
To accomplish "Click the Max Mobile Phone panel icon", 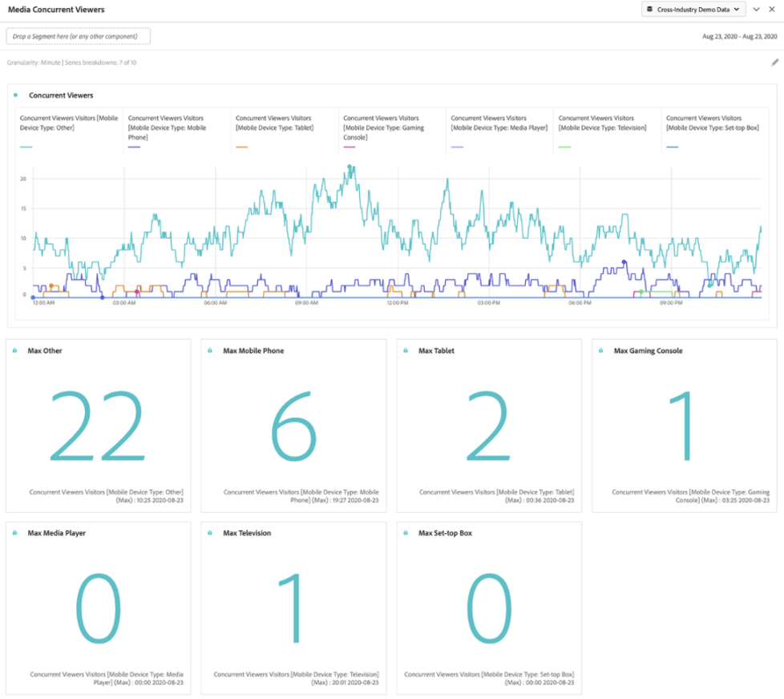I will pos(210,350).
